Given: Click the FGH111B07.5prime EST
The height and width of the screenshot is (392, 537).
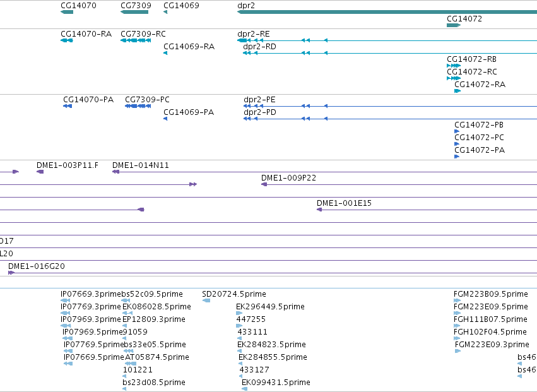Looking at the screenshot, I should [457, 326].
